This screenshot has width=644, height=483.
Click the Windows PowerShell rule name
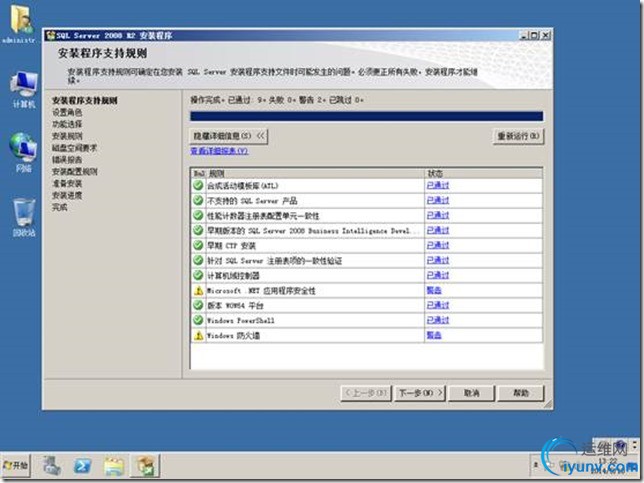241,321
